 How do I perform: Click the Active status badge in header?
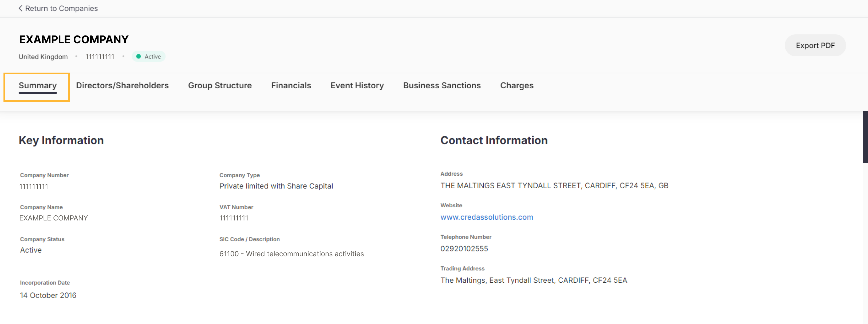coord(149,57)
